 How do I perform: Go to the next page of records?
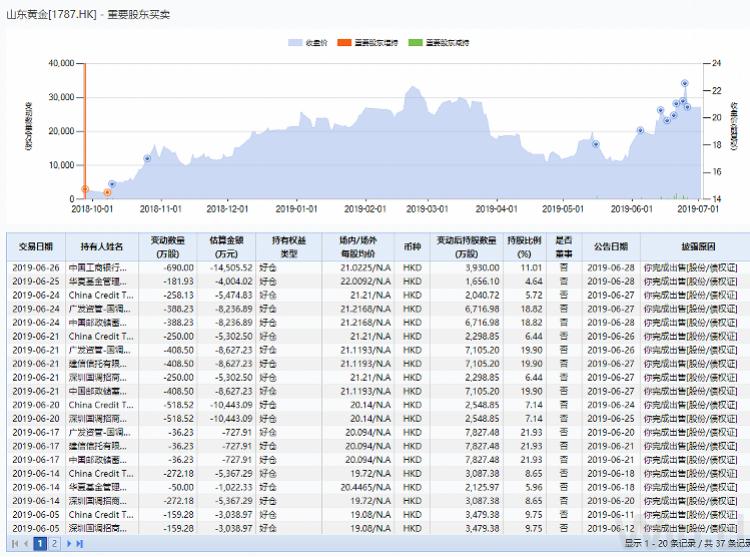[x=68, y=544]
